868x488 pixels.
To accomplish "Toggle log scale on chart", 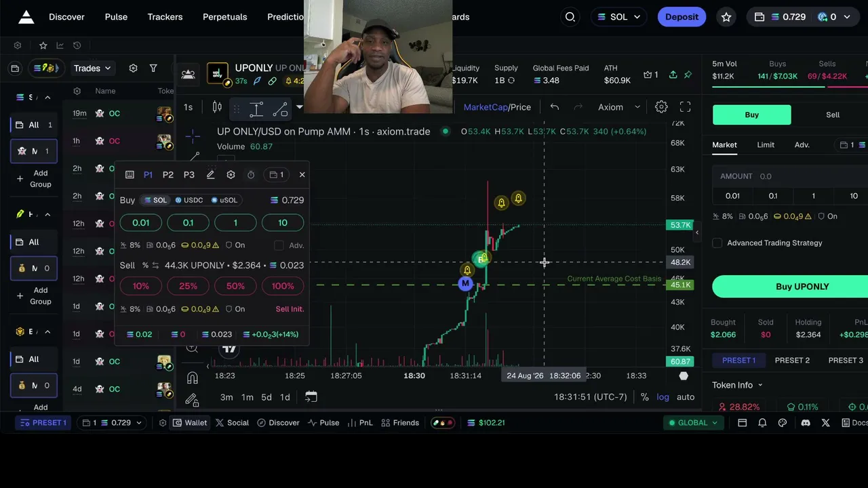I will (x=663, y=397).
